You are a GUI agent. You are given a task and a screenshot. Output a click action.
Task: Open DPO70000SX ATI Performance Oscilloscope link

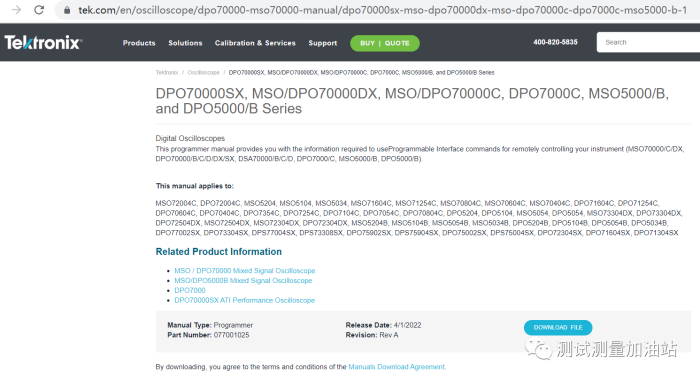[x=244, y=300]
